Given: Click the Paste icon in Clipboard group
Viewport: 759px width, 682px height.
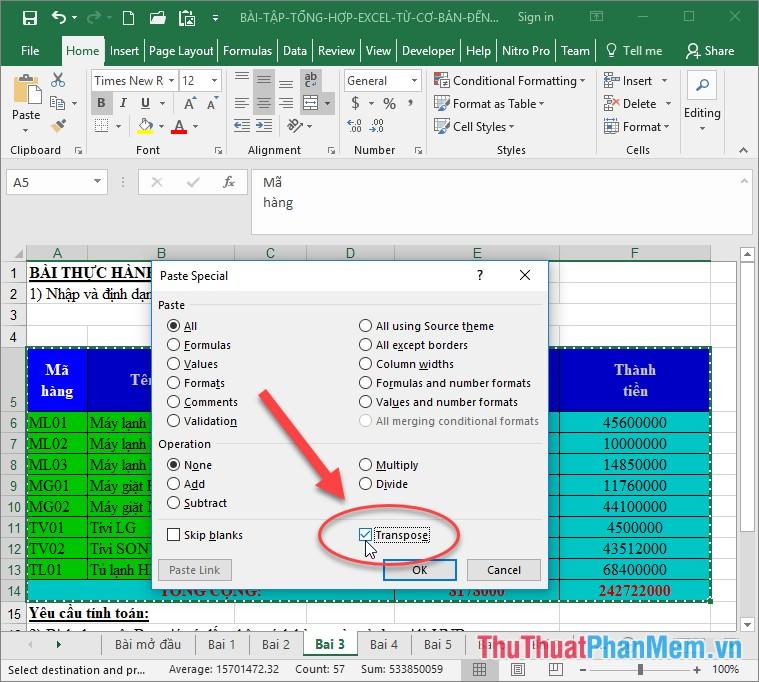Looking at the screenshot, I should [x=26, y=98].
